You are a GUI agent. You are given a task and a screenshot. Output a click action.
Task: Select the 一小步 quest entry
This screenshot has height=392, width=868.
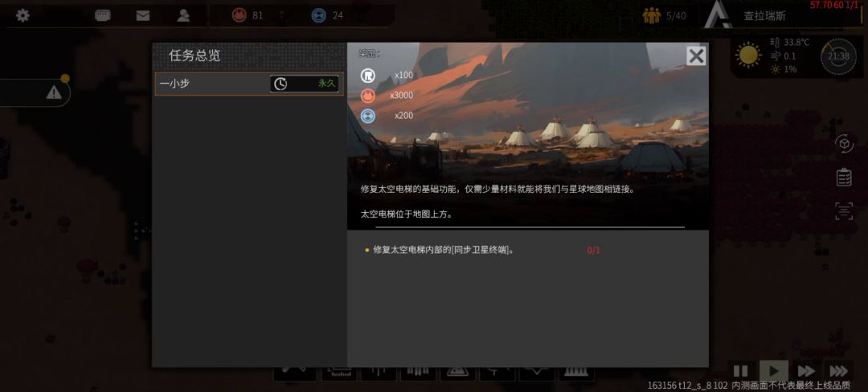point(249,84)
